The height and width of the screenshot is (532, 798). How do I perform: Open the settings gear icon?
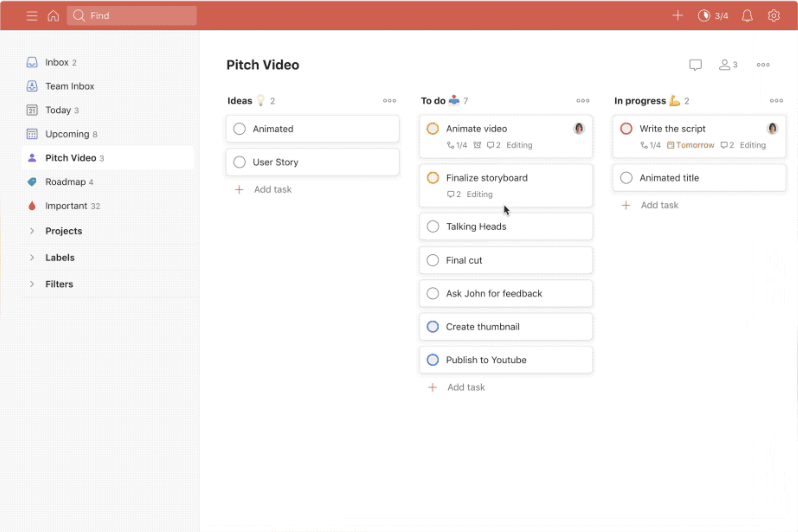[x=774, y=16]
